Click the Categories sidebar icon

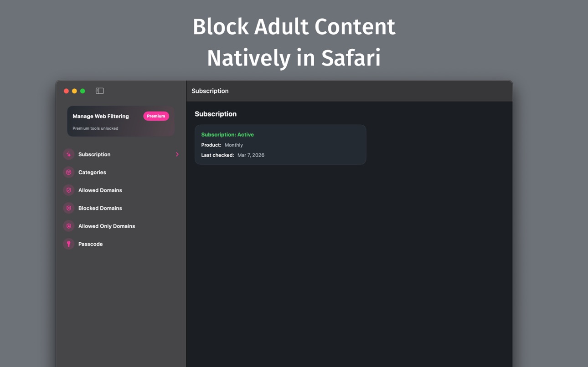pyautogui.click(x=68, y=173)
